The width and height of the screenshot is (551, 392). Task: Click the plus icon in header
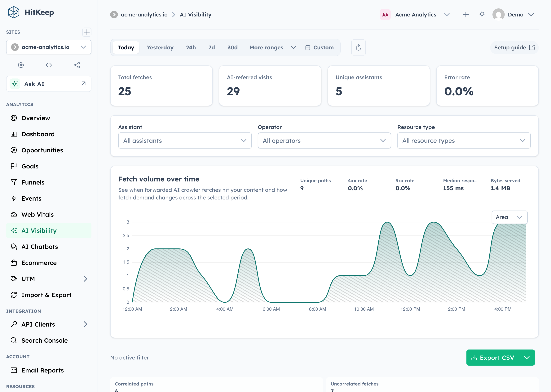pyautogui.click(x=466, y=15)
